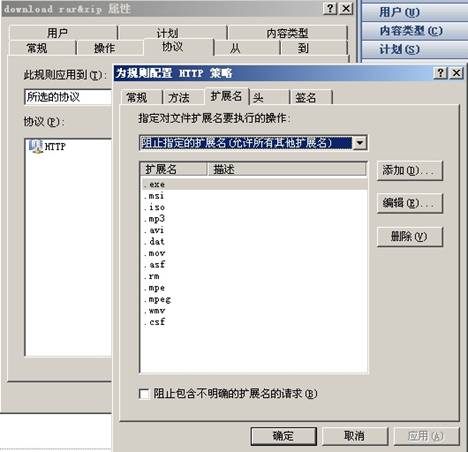Select the .rm extension row
This screenshot has height=452, width=468.
[x=255, y=276]
